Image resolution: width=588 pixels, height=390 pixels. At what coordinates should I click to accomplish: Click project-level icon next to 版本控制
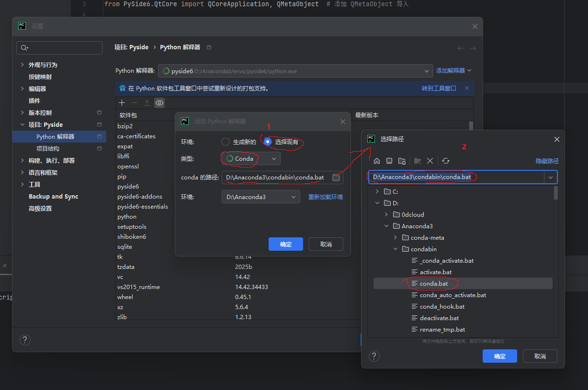pyautogui.click(x=99, y=112)
